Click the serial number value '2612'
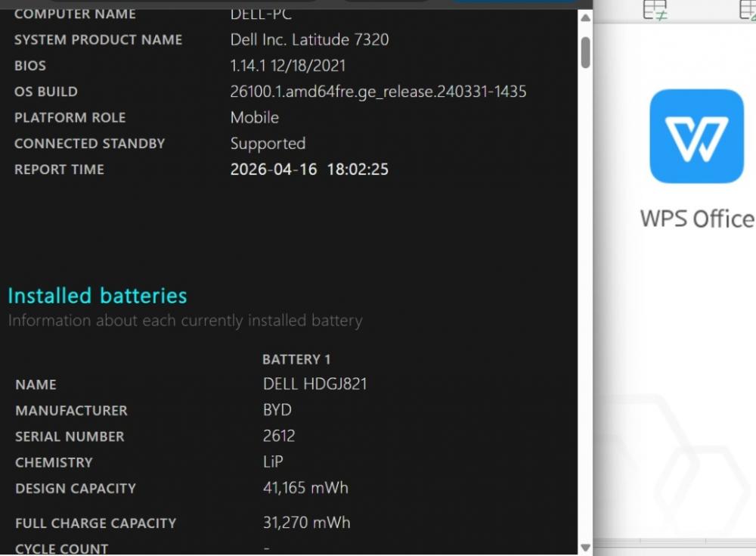The height and width of the screenshot is (556, 756). click(x=279, y=436)
